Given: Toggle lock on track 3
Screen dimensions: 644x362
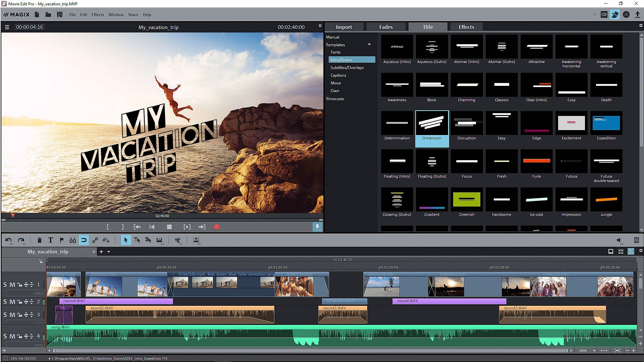Looking at the screenshot, I should (20, 315).
